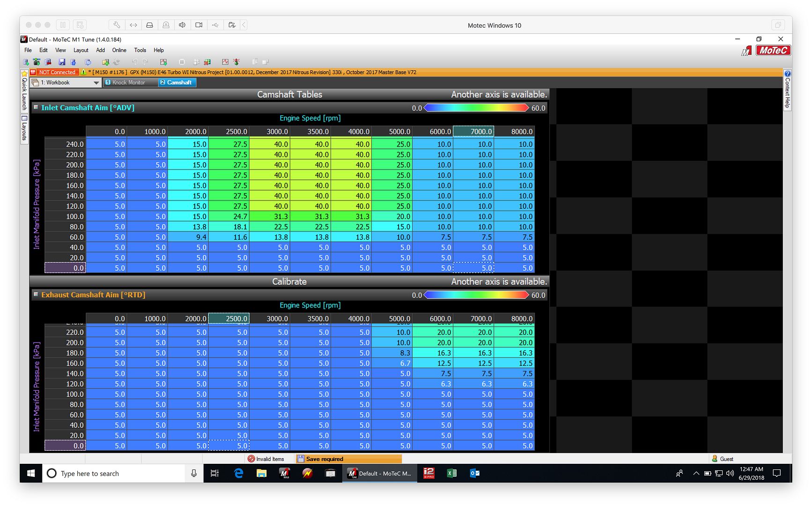Click Exhaust cell 8.3 at 180 kPa

coord(392,353)
